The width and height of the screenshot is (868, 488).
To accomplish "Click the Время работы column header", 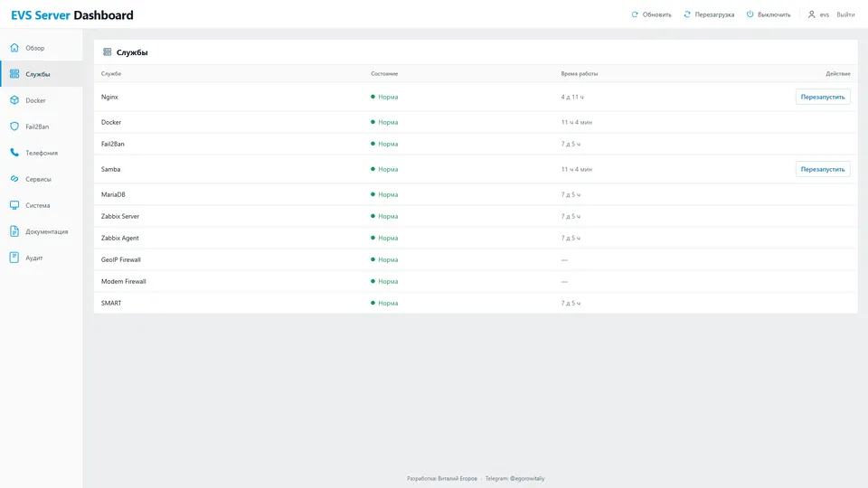I will click(x=579, y=73).
